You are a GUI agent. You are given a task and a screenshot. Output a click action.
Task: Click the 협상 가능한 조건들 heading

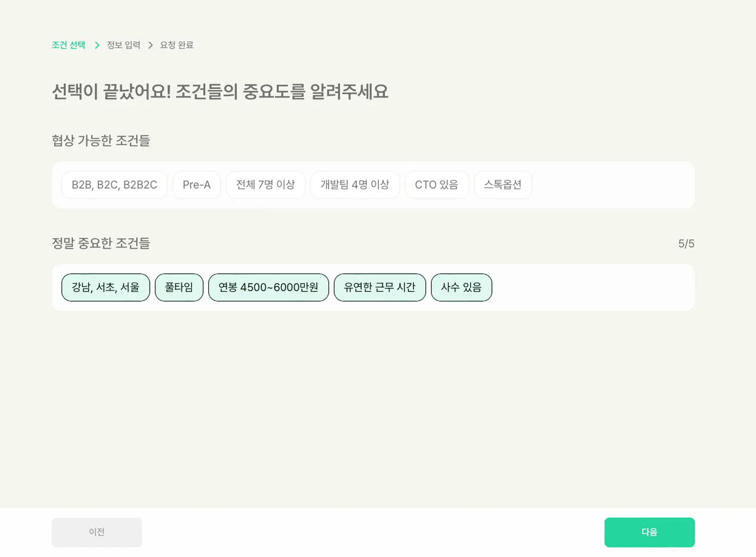(101, 140)
